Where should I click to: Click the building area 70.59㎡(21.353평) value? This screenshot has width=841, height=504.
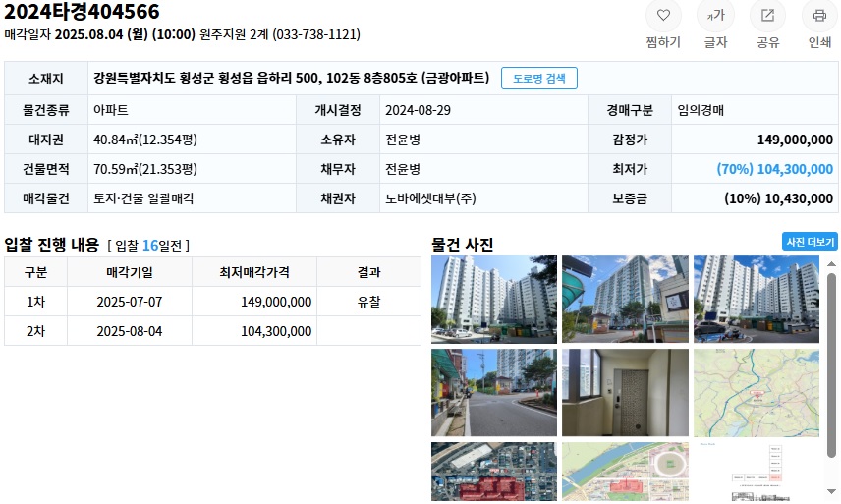(x=145, y=169)
